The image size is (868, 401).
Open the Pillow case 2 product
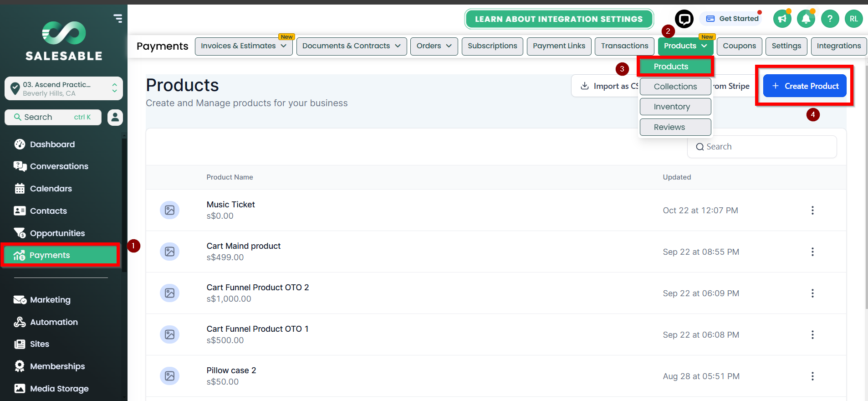(x=231, y=370)
